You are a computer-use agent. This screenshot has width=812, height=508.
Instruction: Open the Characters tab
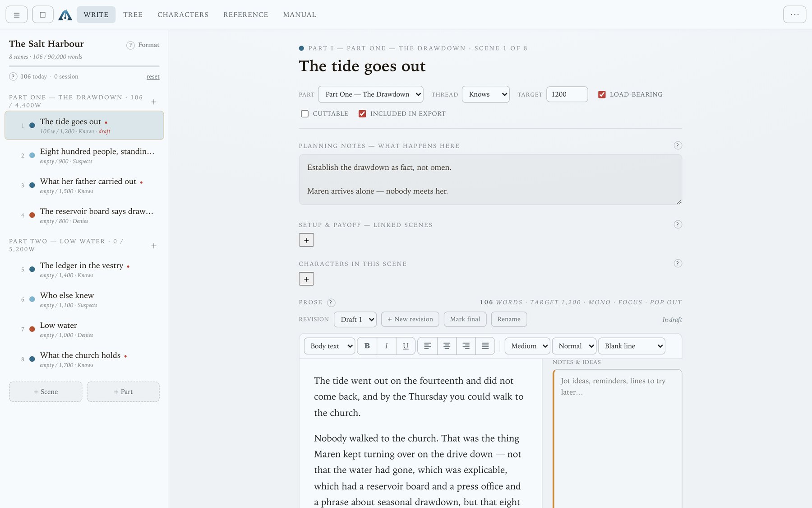pos(183,14)
